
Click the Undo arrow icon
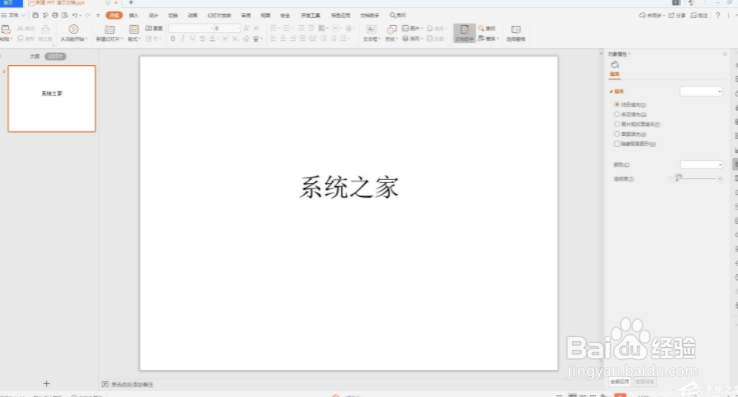tap(75, 15)
